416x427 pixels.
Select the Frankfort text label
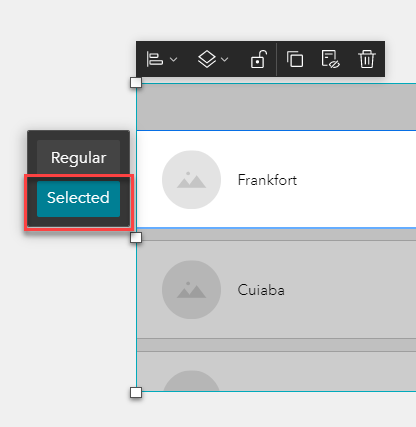tap(267, 180)
